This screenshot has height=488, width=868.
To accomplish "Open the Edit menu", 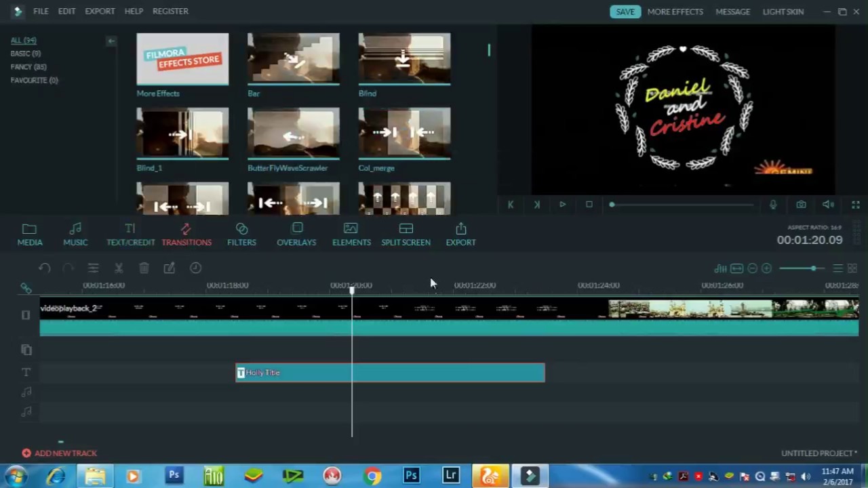I will pos(66,12).
